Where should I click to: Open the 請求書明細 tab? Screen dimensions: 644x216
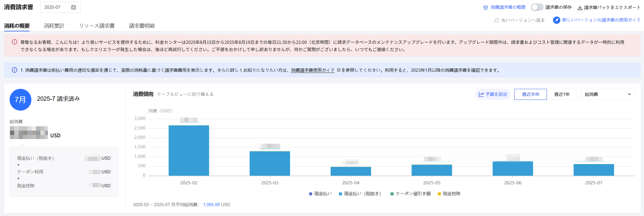click(x=142, y=26)
